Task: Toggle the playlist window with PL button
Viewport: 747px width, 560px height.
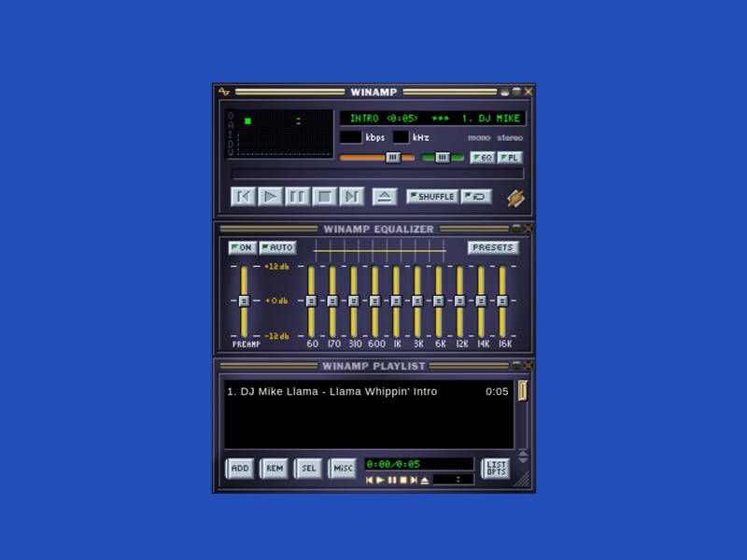Action: (x=510, y=158)
